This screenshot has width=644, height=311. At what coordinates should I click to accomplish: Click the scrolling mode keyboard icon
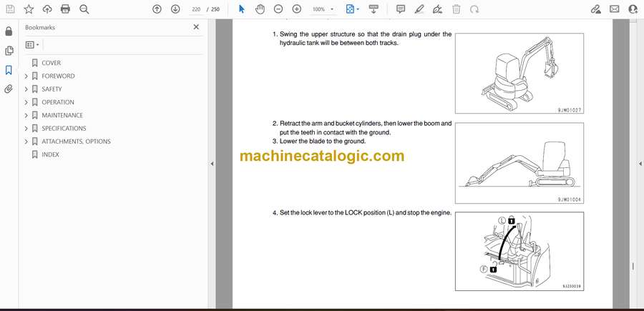pyautogui.click(x=374, y=9)
